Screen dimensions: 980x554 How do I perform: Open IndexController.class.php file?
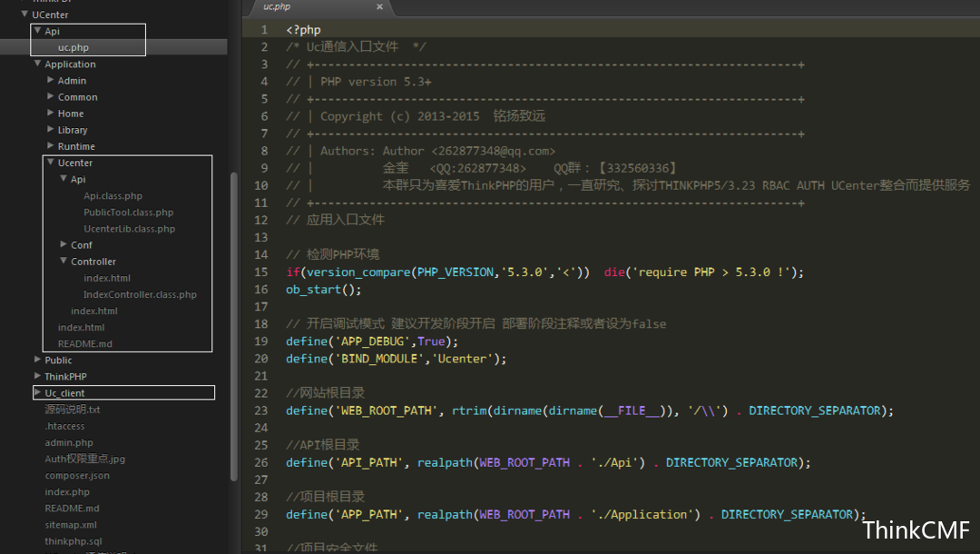pos(140,294)
